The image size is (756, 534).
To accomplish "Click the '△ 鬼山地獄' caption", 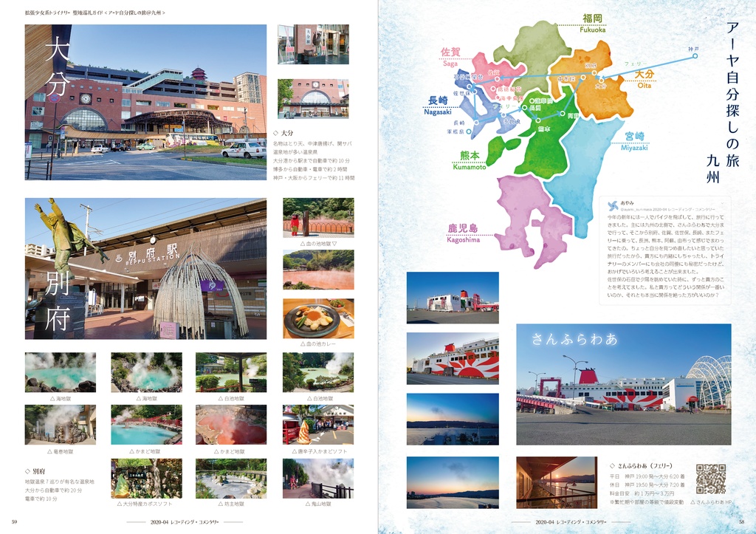I will click(x=318, y=504).
